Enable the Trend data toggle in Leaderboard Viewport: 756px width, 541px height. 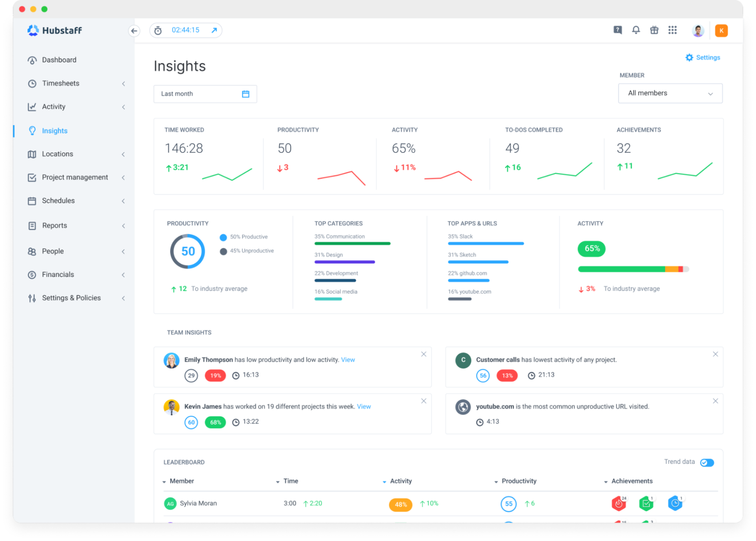point(707,463)
